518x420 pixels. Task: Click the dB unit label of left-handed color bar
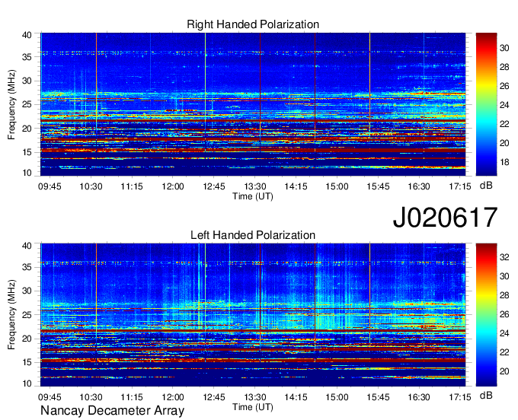click(x=486, y=395)
